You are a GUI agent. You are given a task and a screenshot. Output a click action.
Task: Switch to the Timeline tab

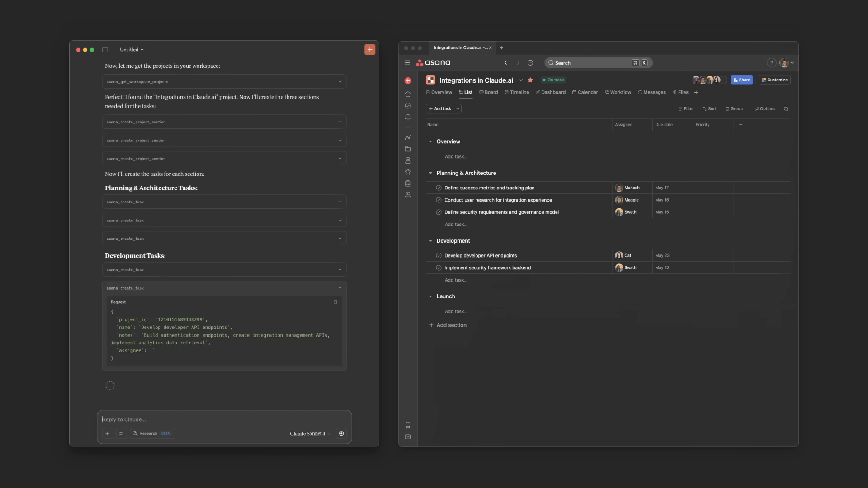(517, 92)
